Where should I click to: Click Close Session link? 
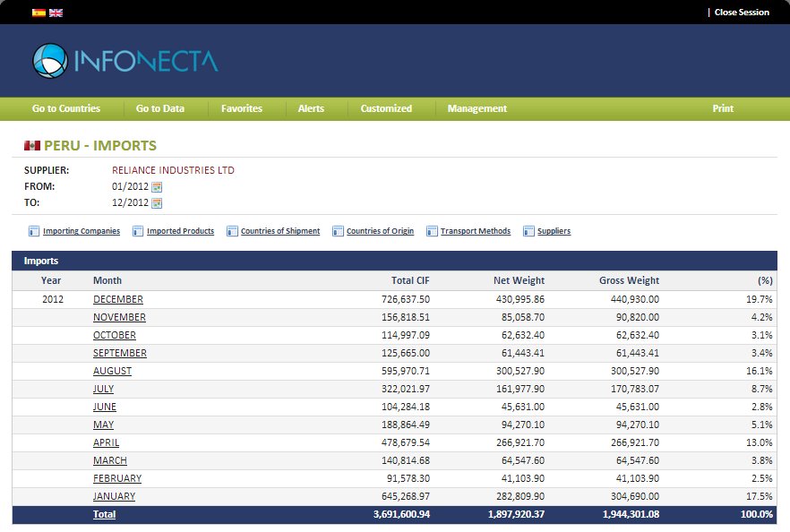click(x=742, y=13)
